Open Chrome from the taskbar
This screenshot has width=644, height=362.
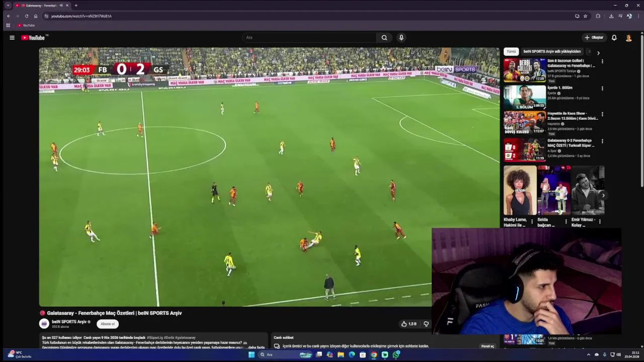(x=374, y=354)
